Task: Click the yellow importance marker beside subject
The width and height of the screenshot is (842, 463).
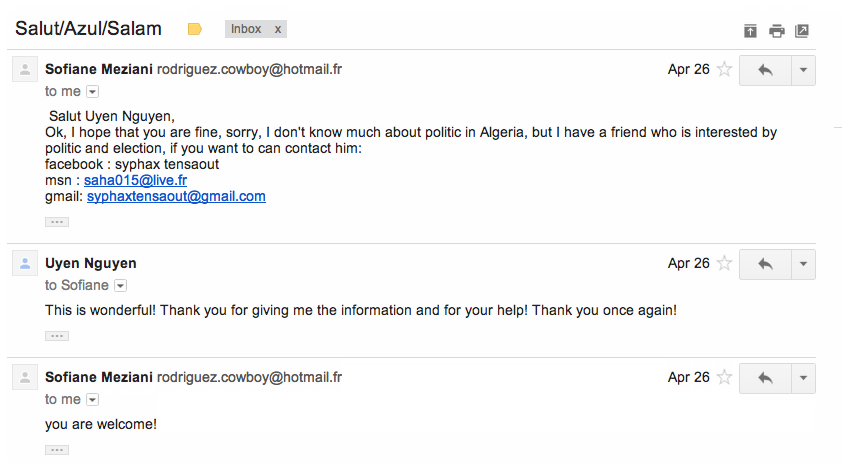Action: 195,30
